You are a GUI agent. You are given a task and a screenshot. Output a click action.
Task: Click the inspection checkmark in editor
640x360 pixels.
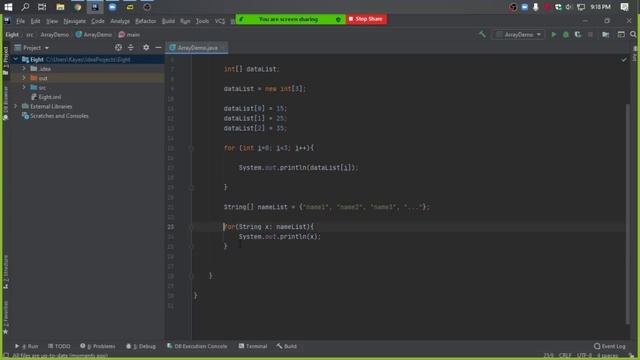click(x=624, y=60)
